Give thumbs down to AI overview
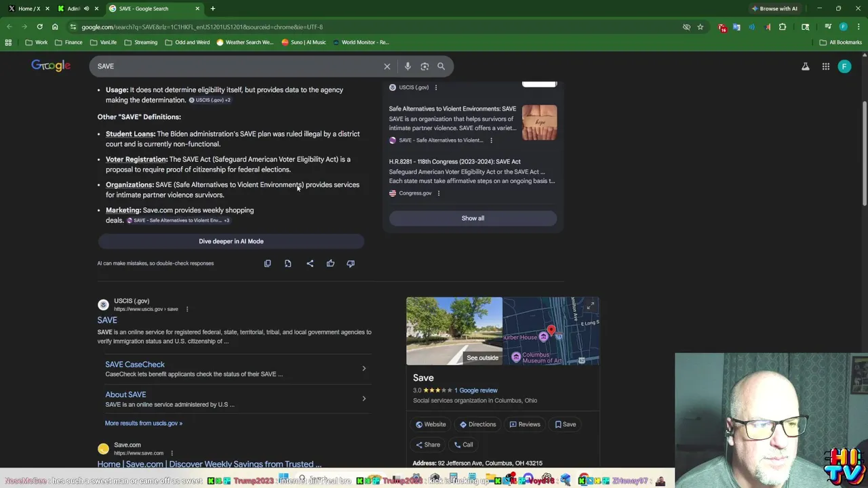The width and height of the screenshot is (868, 488). point(351,264)
